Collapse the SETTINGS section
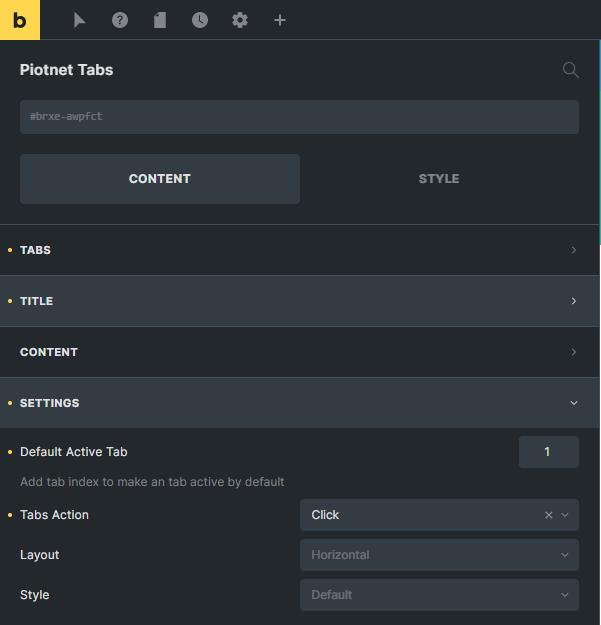The image size is (601, 625). [x=300, y=403]
